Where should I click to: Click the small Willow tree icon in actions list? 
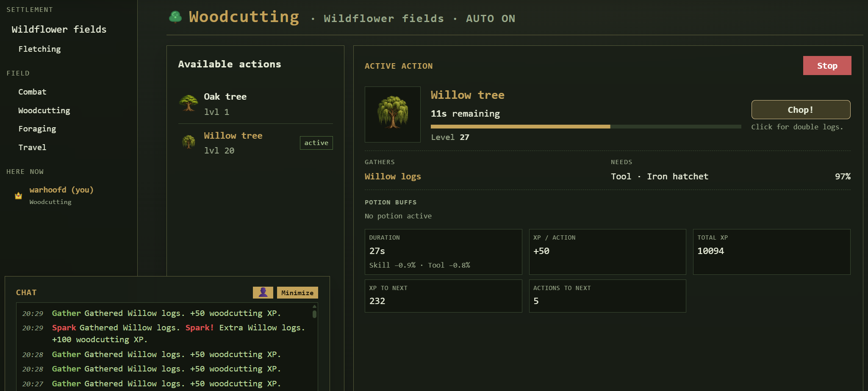(189, 142)
